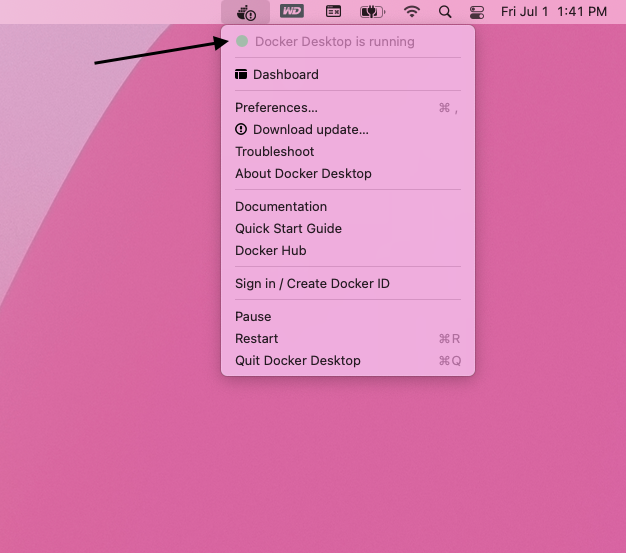
Task: Open Spotlight search magnifier
Action: [x=445, y=12]
